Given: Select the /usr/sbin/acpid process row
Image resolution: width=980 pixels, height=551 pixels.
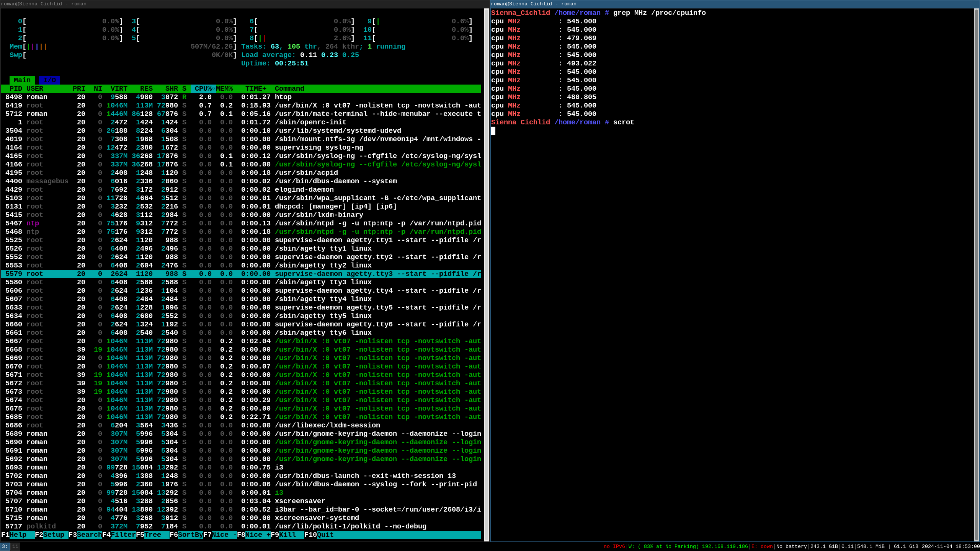Looking at the screenshot, I should tap(241, 173).
